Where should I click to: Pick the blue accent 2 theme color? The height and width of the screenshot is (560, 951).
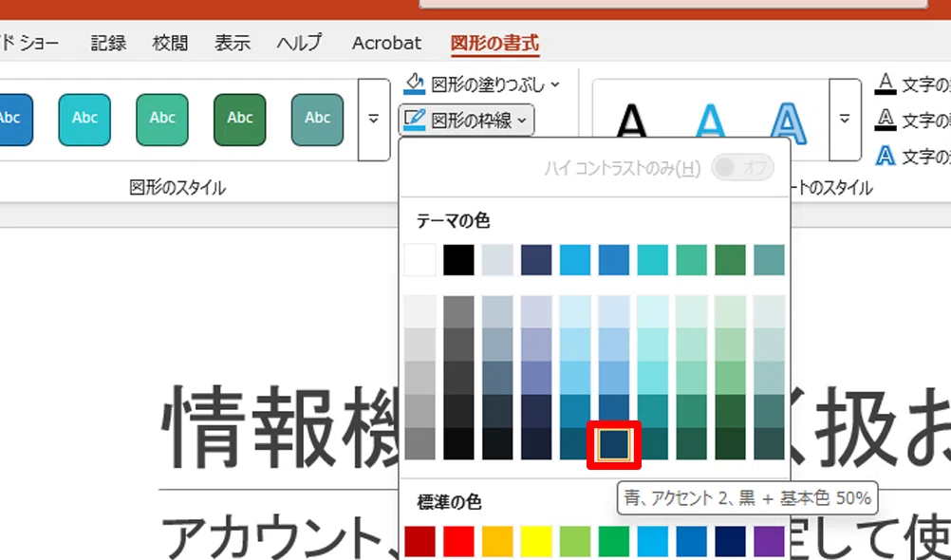point(614,260)
